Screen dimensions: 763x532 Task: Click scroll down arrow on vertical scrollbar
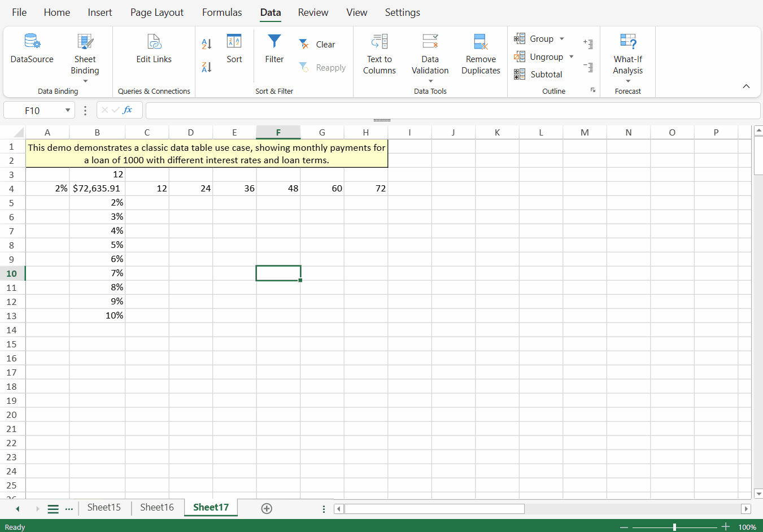(x=758, y=494)
